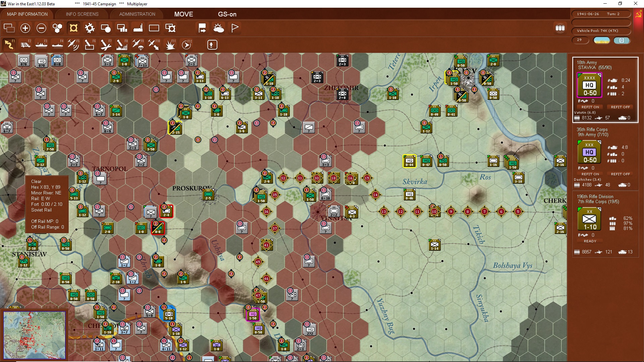Select the rail repair mode (F2)

click(x=25, y=45)
